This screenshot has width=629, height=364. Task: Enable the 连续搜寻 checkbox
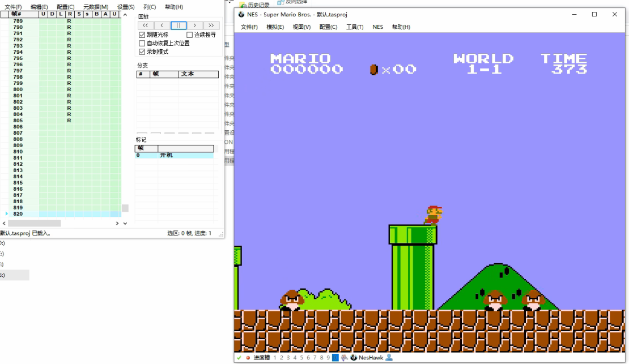[x=190, y=35]
